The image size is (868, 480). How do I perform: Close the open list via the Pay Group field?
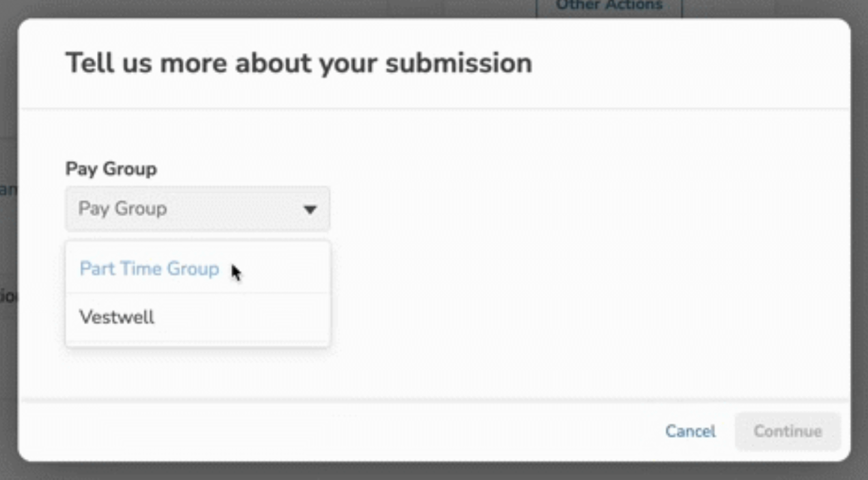click(197, 209)
